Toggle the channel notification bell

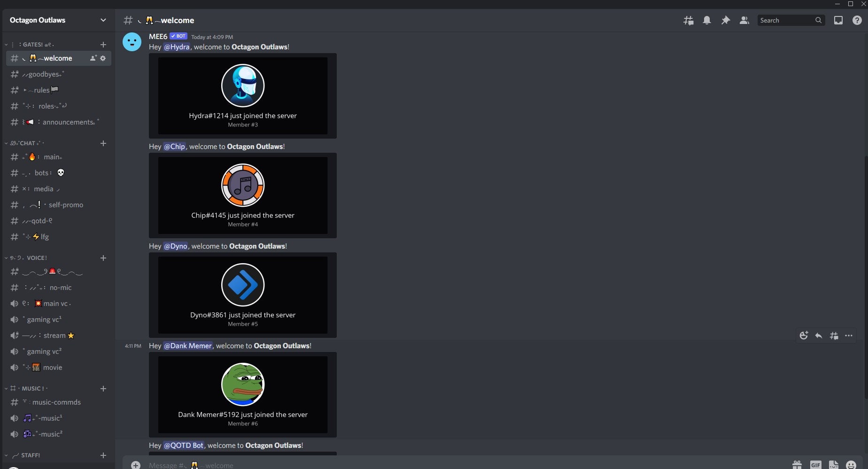point(706,20)
